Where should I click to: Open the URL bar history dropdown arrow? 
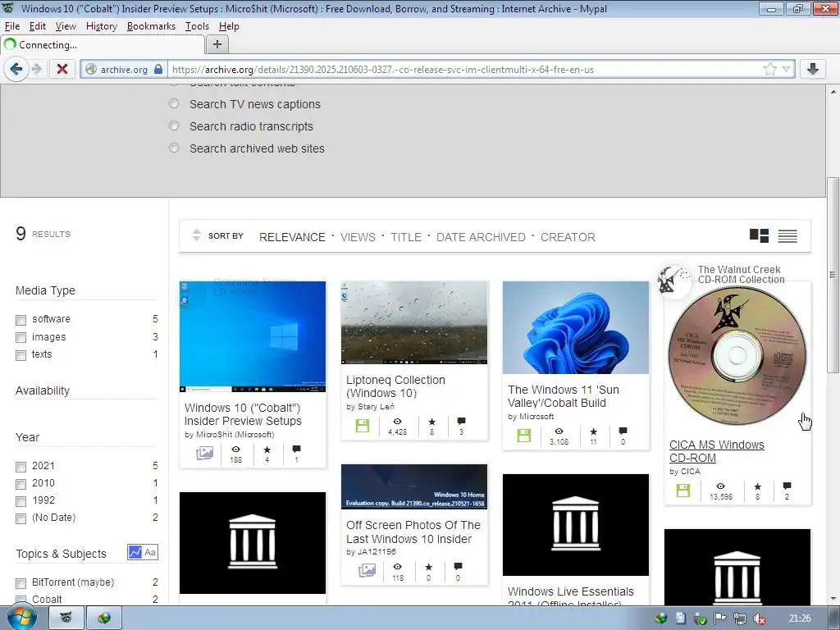coord(786,69)
